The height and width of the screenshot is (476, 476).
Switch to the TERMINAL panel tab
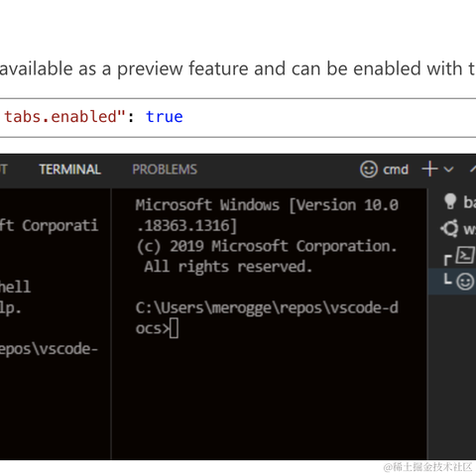click(69, 170)
